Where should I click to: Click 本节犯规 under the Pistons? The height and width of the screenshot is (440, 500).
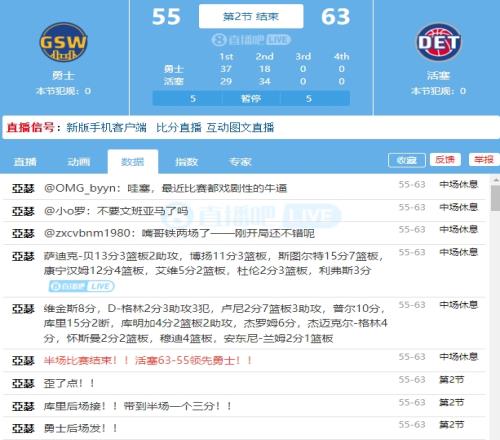439,91
